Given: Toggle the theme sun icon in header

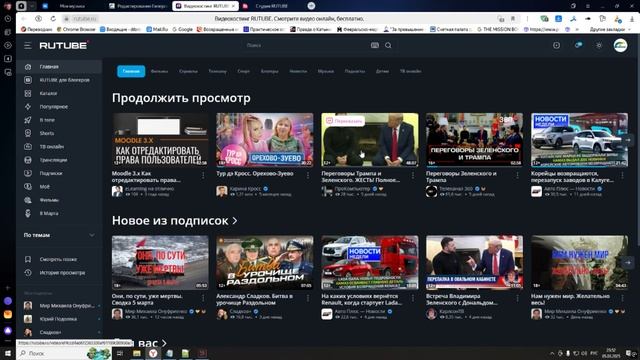Looking at the screenshot, I should click(599, 45).
